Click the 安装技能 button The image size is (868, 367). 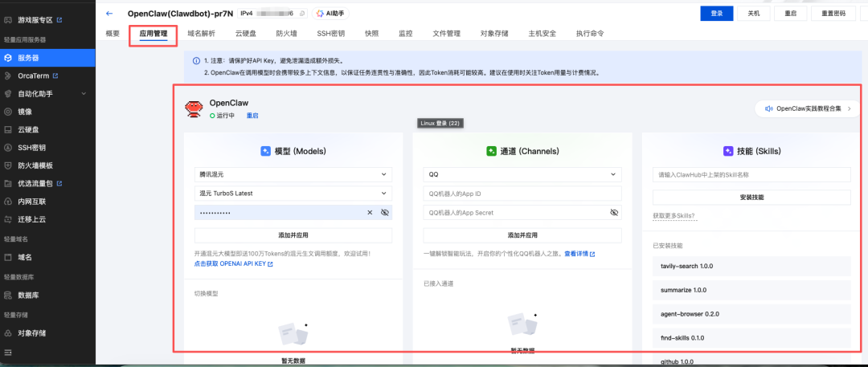[751, 197]
